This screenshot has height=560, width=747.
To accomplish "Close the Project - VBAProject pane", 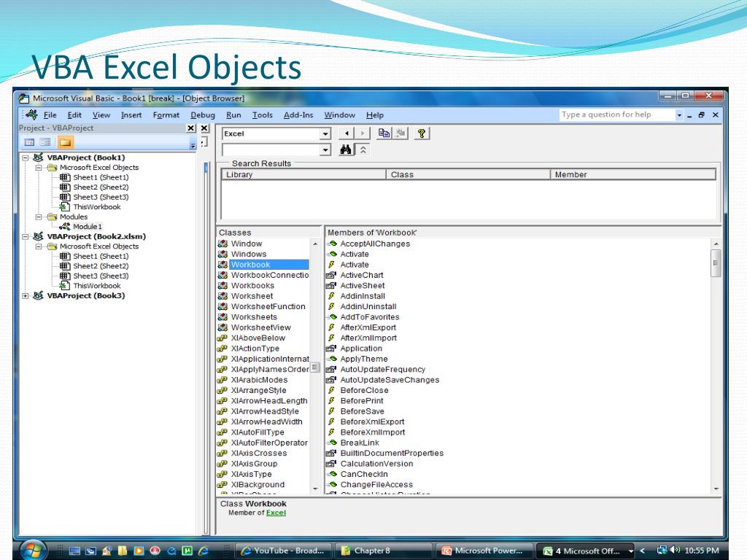I will [190, 128].
